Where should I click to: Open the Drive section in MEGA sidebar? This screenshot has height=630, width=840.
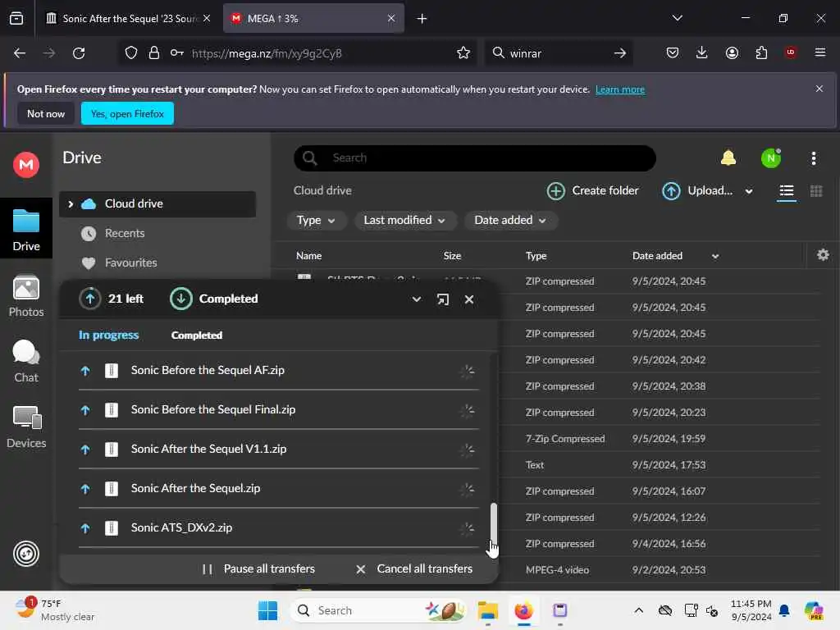point(25,230)
